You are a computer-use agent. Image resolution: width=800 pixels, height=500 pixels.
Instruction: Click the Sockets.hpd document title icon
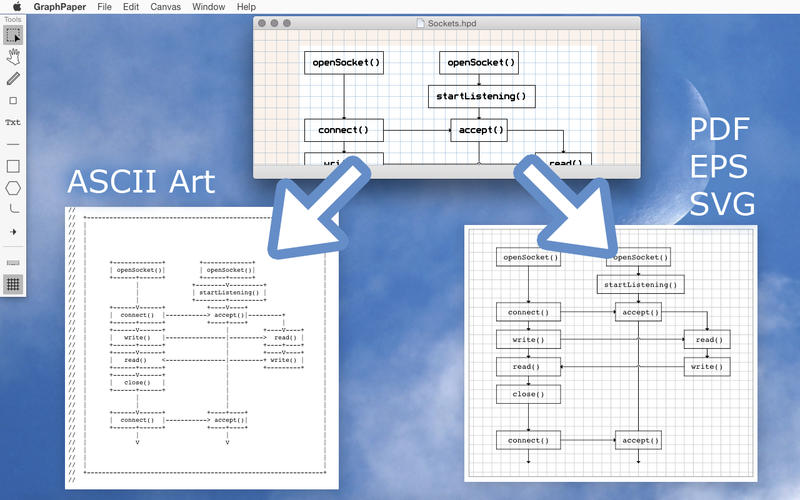419,22
